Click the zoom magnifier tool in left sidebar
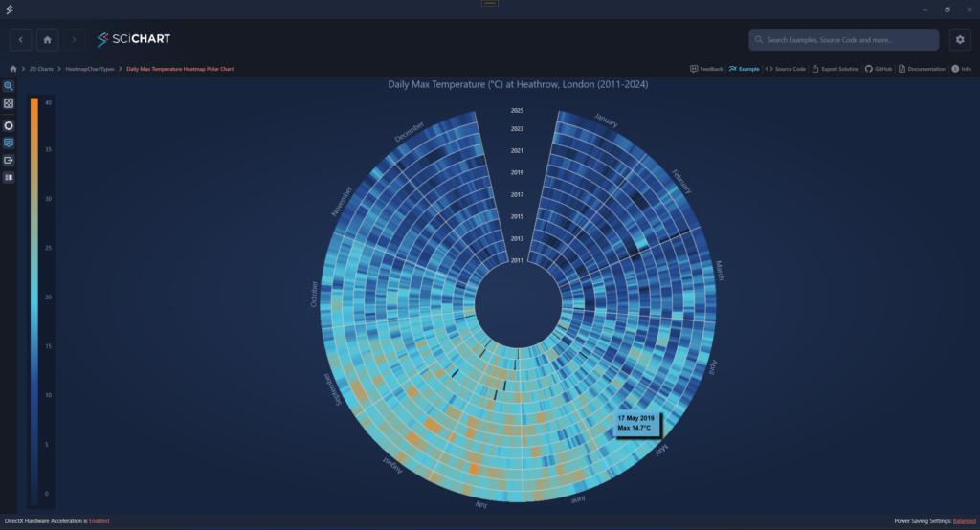Image resolution: width=980 pixels, height=530 pixels. [x=9, y=86]
